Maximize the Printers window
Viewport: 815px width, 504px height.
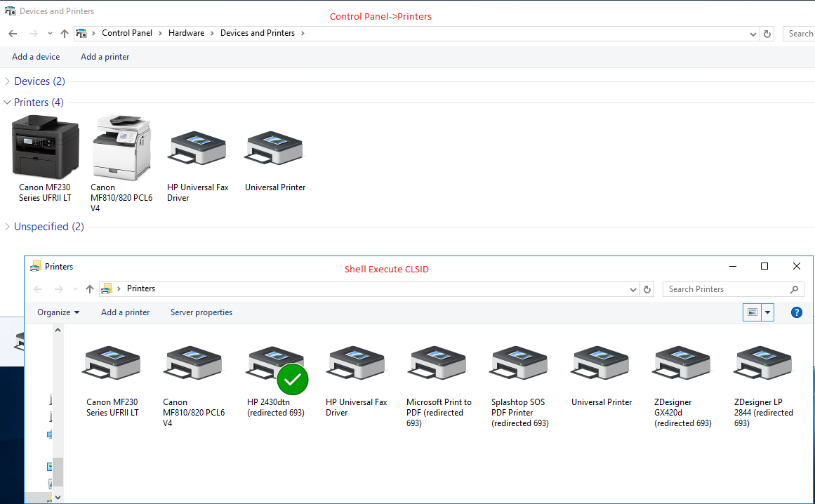click(x=764, y=266)
